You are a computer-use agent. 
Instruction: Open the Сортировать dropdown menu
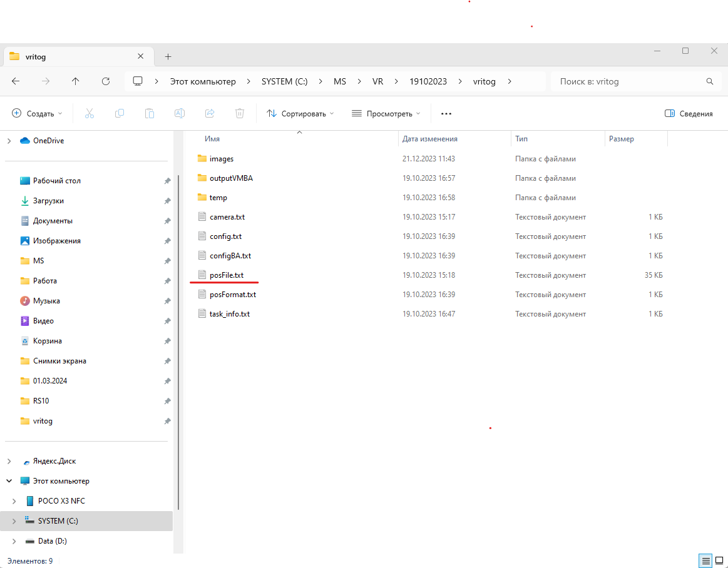[x=300, y=114]
